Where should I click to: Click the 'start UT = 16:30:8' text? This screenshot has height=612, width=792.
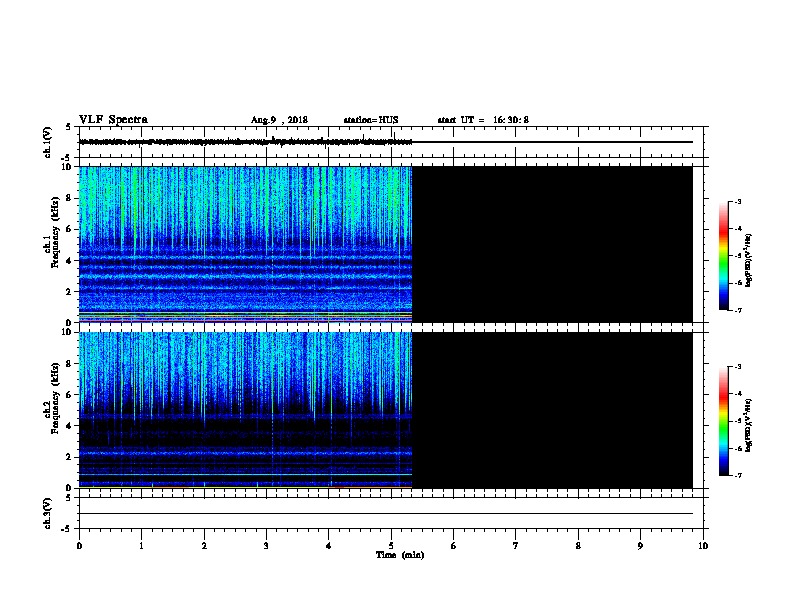[x=483, y=120]
